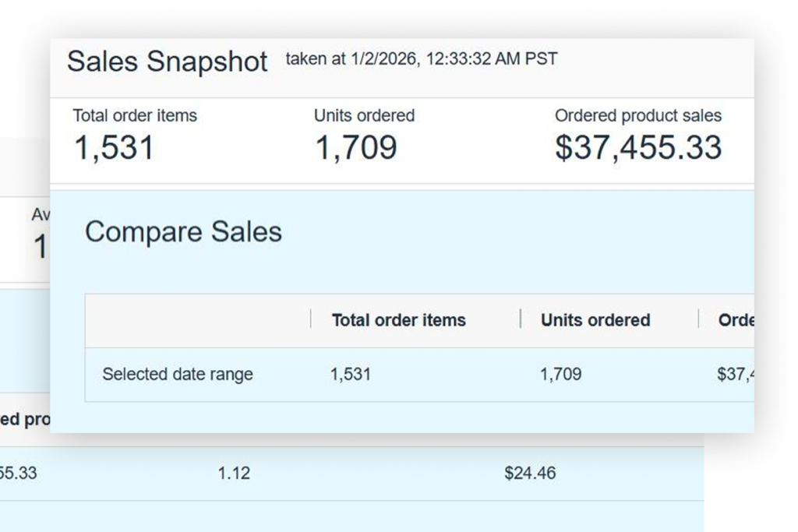Viewport: 798px width, 532px height.
Task: Click the $24.46 value in background table
Action: click(530, 473)
